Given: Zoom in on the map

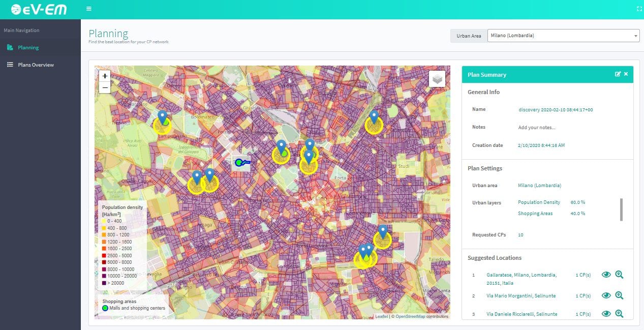Looking at the screenshot, I should pos(105,76).
